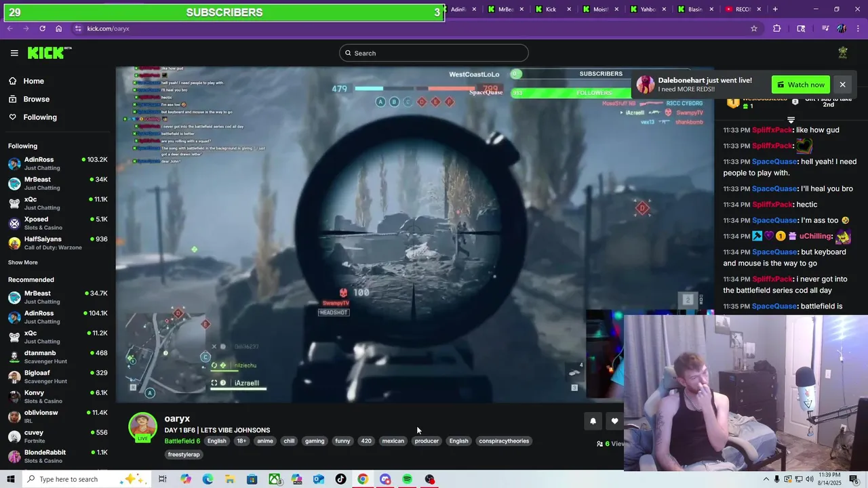Viewport: 868px width, 488px height.
Task: Open followed channel AdinRoss with 103.2K viewers
Action: click(x=57, y=163)
